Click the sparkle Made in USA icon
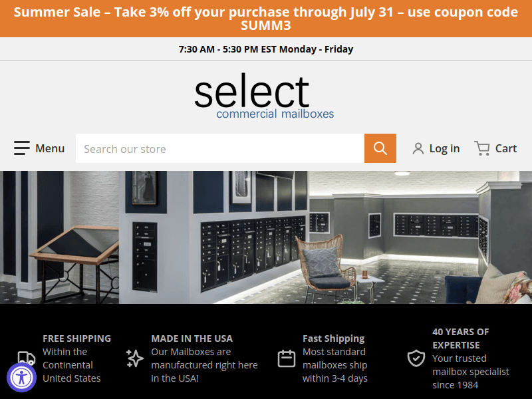The image size is (532, 399). point(135,358)
